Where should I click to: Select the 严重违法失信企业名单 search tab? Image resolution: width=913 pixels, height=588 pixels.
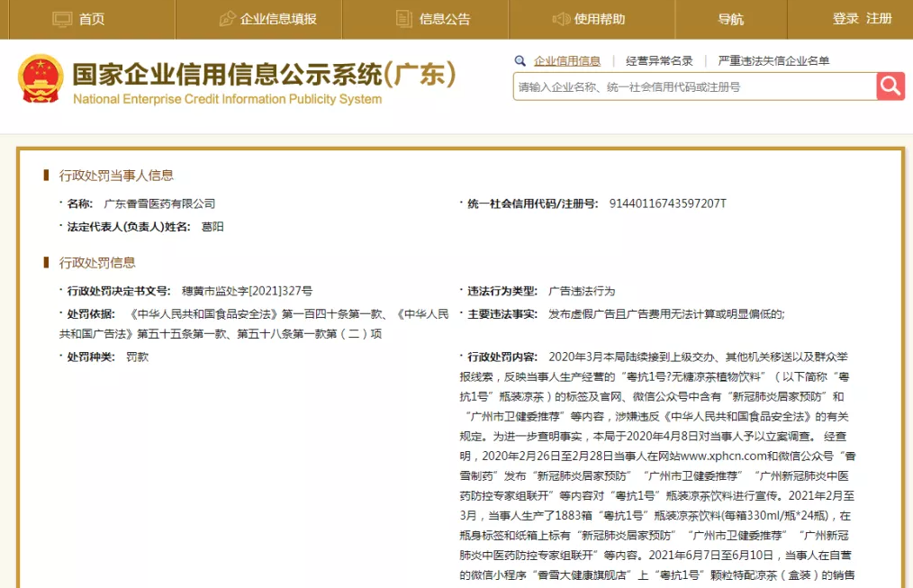773,60
